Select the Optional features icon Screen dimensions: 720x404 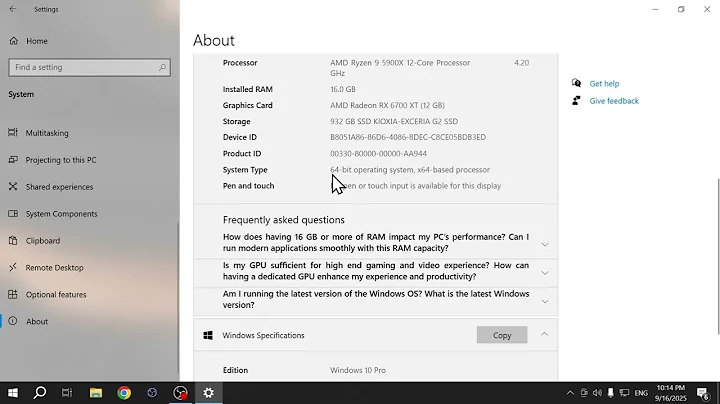[13, 294]
